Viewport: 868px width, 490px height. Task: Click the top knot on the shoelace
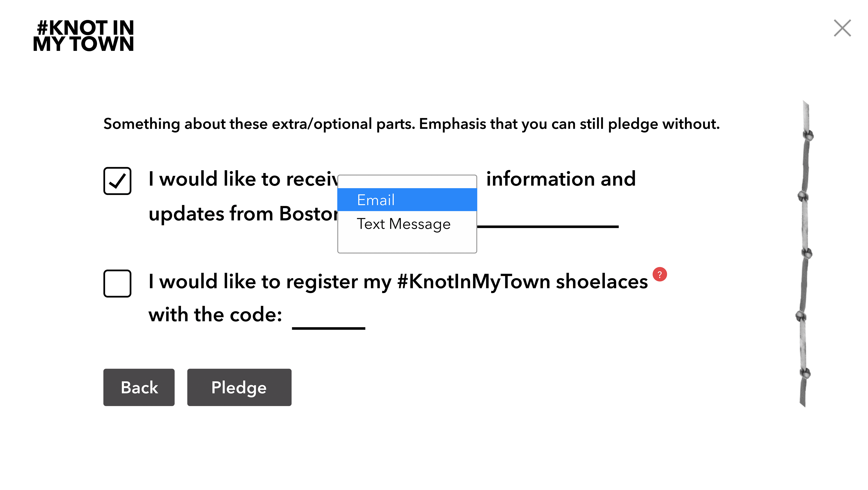click(x=808, y=135)
